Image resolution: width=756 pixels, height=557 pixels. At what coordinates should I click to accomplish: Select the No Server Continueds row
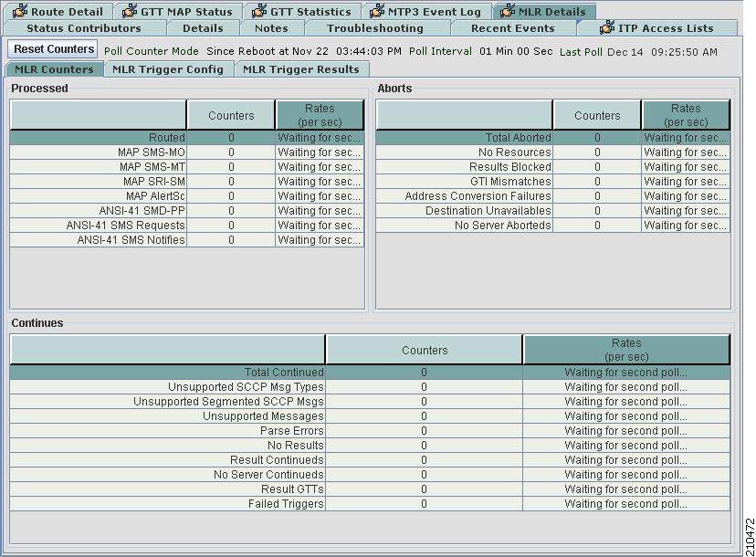[x=370, y=475]
